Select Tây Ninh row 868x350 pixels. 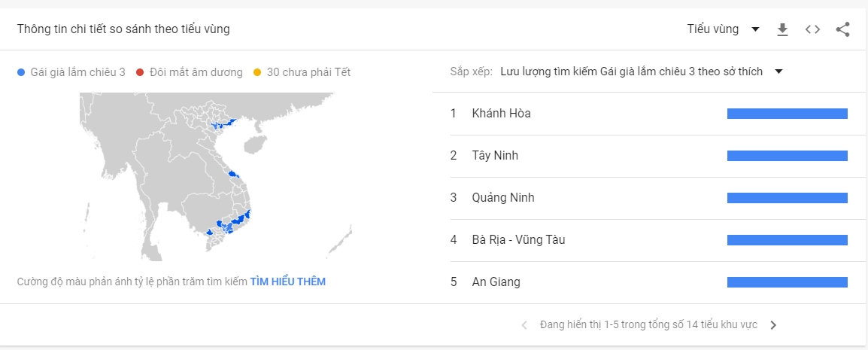(649, 156)
